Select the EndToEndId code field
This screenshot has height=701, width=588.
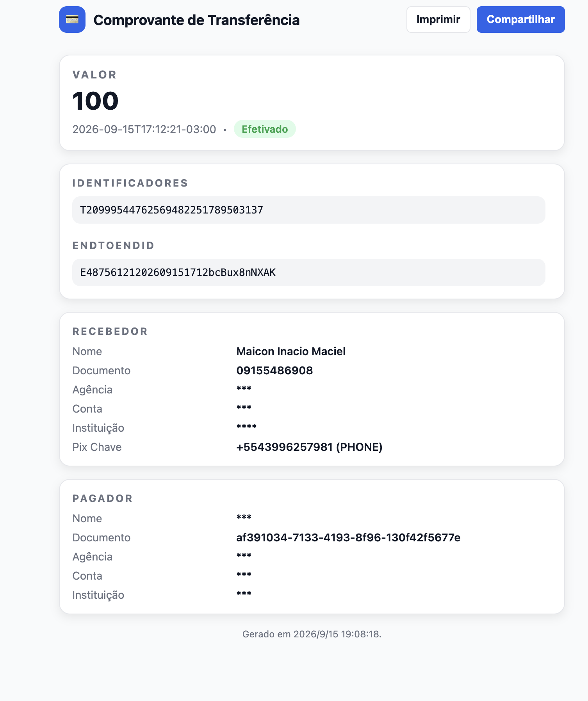click(308, 272)
